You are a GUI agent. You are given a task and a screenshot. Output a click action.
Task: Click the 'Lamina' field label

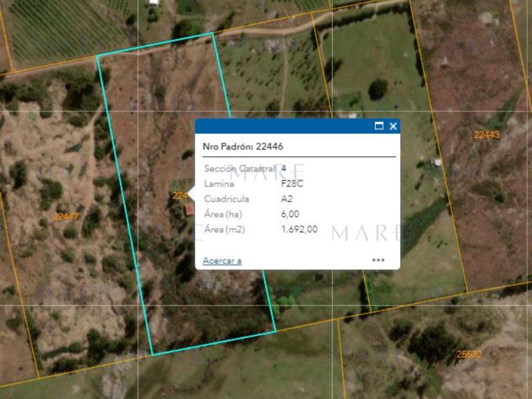[219, 183]
